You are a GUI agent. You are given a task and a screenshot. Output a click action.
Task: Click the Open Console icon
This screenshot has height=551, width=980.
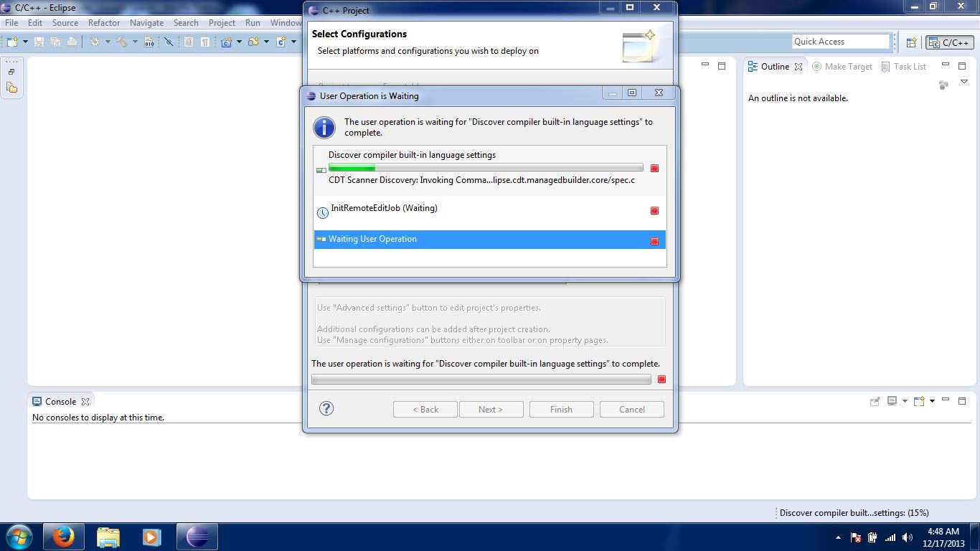click(919, 401)
